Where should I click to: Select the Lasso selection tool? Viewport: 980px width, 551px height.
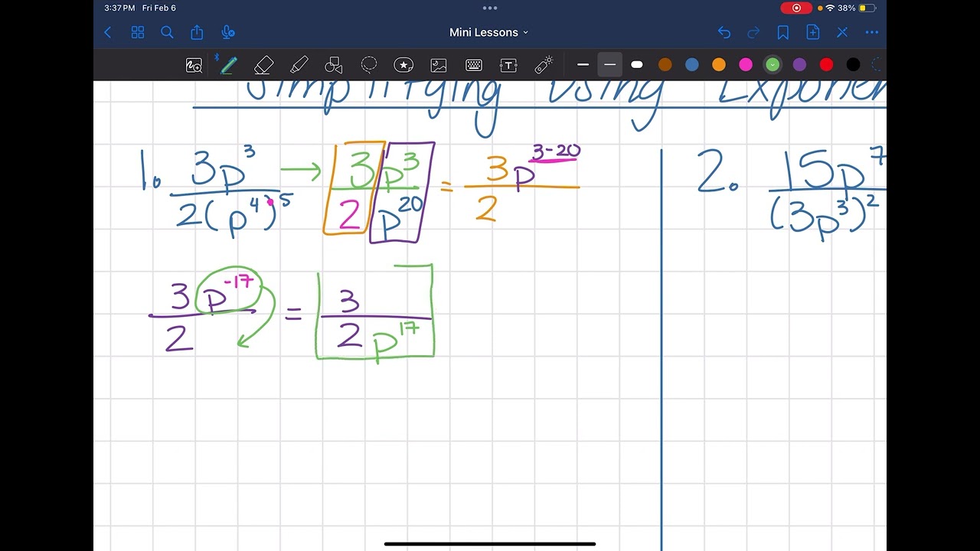(x=369, y=65)
